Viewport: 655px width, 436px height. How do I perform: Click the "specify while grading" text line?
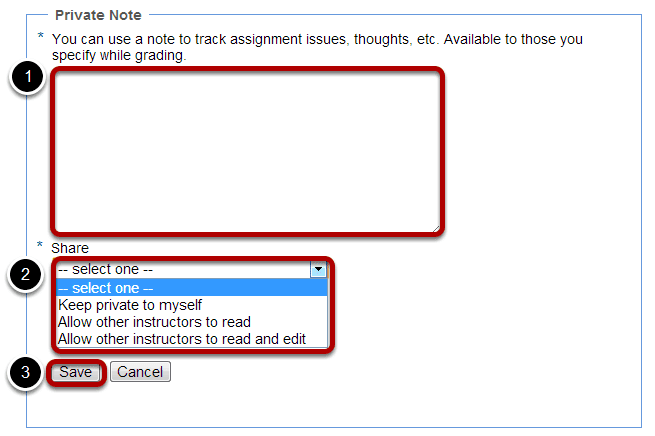click(x=119, y=55)
